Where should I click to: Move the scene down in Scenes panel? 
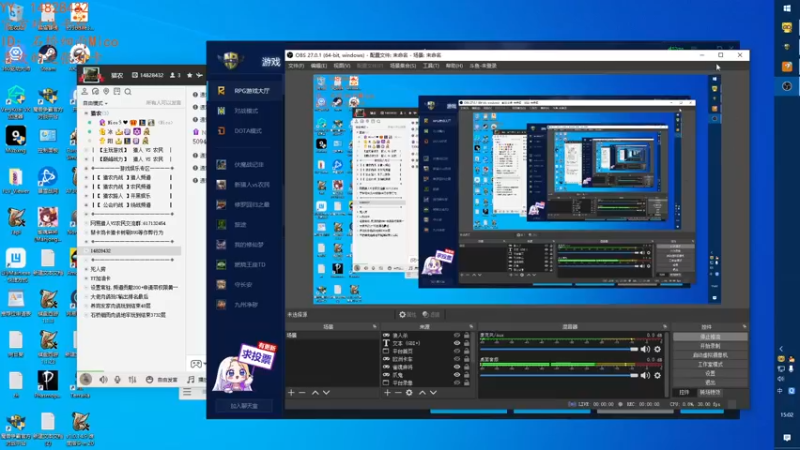pyautogui.click(x=326, y=392)
